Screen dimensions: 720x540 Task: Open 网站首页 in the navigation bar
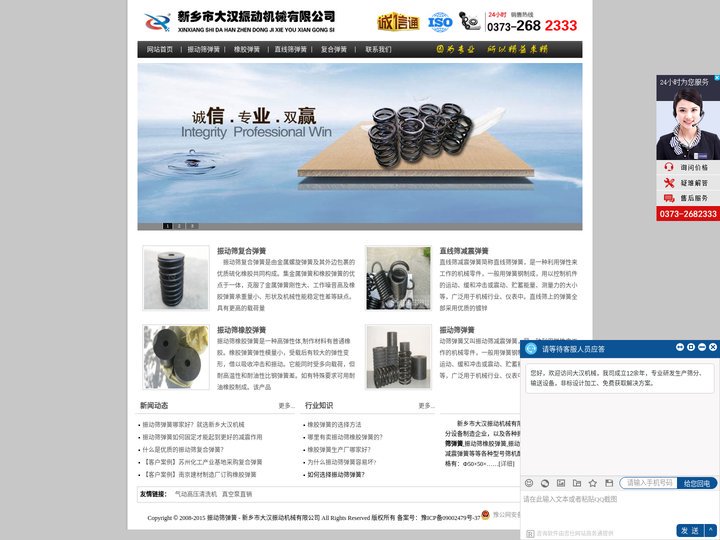(x=160, y=49)
